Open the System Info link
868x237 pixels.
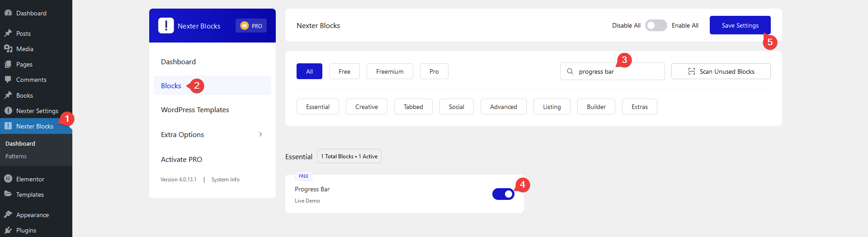(225, 180)
